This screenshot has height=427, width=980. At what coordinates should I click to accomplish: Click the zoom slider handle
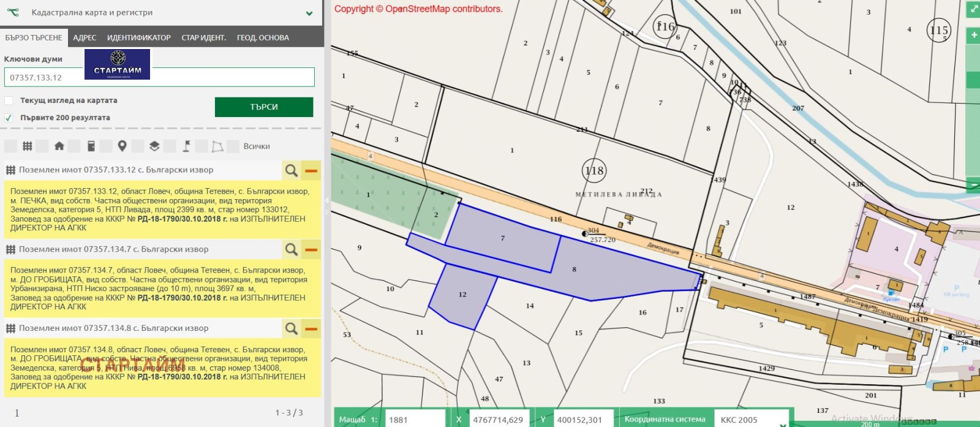pos(973,80)
